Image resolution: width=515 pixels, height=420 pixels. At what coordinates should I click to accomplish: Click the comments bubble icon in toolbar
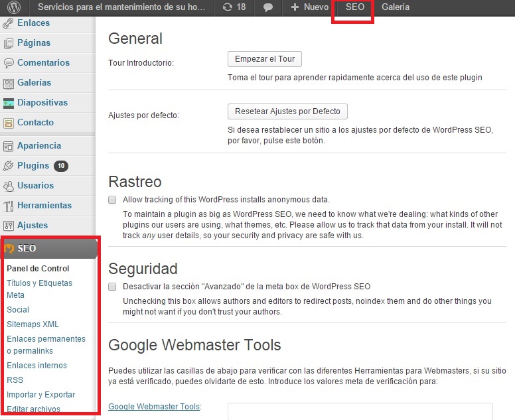[x=268, y=7]
